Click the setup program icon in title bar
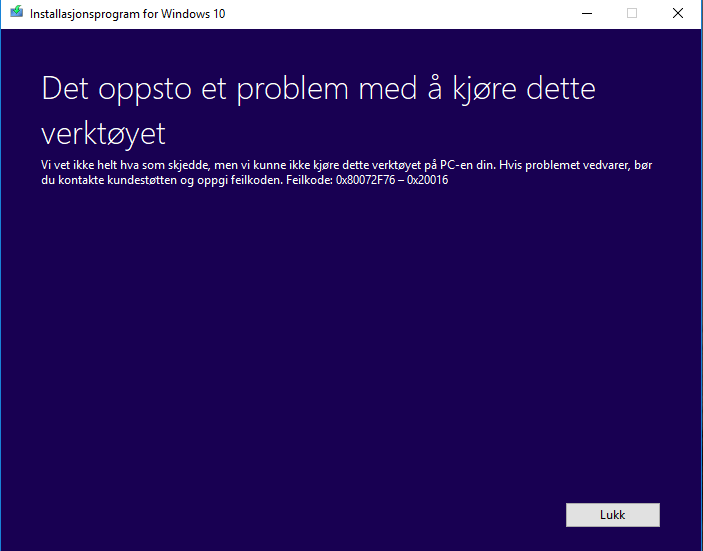This screenshot has height=551, width=703. (x=17, y=12)
